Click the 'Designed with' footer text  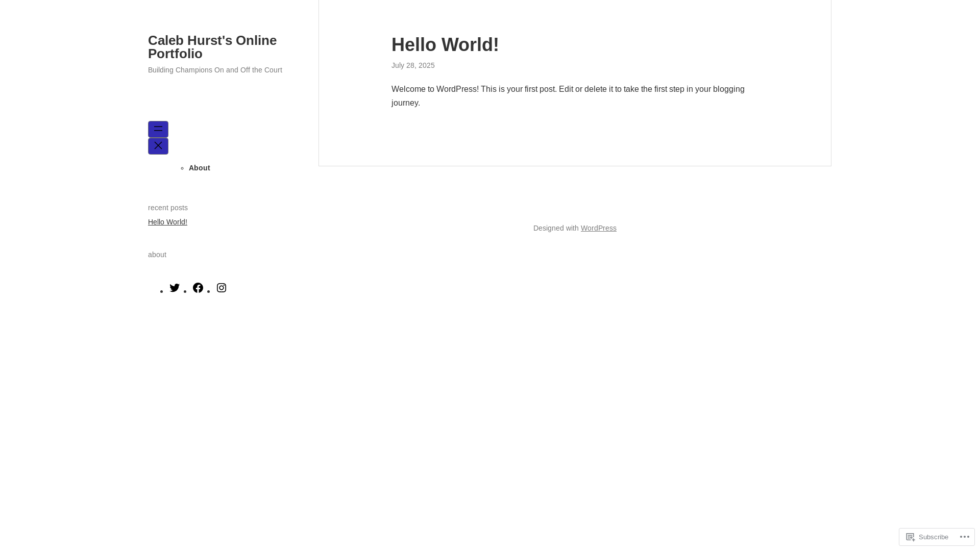click(556, 228)
